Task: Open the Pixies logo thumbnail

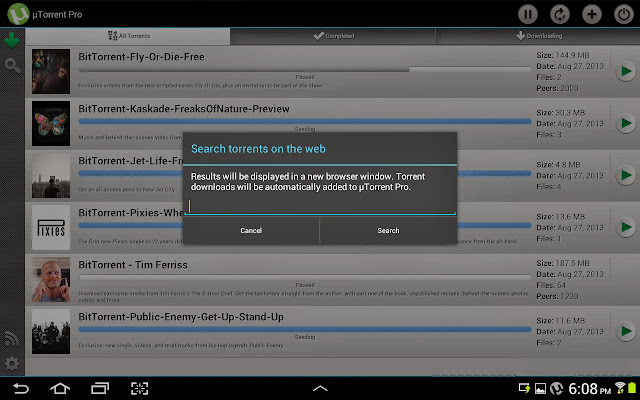Action: tap(51, 227)
